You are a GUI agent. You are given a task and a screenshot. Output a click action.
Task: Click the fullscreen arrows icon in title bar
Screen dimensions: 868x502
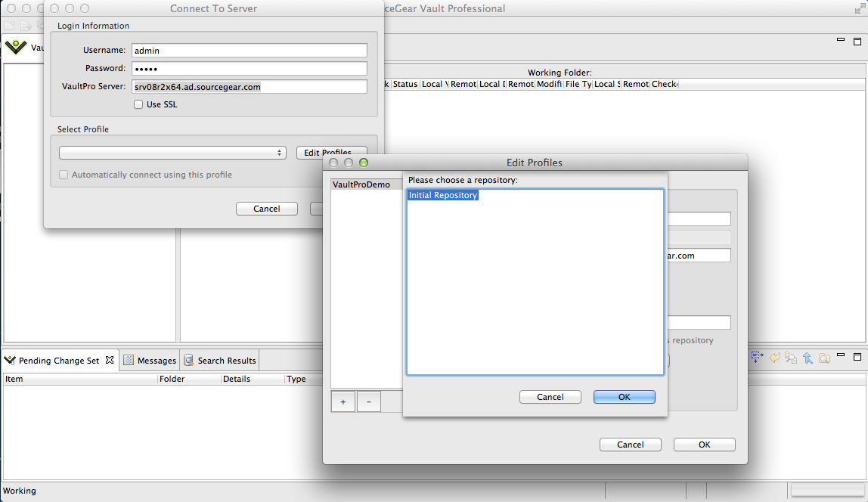click(x=860, y=8)
